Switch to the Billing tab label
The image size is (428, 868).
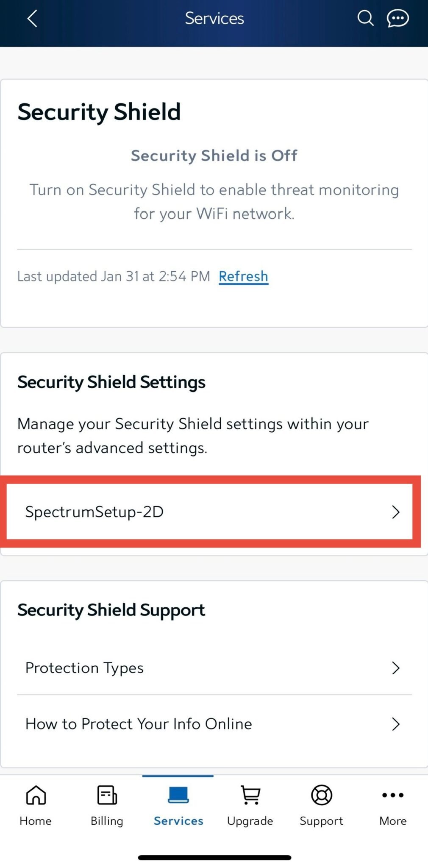(x=107, y=821)
